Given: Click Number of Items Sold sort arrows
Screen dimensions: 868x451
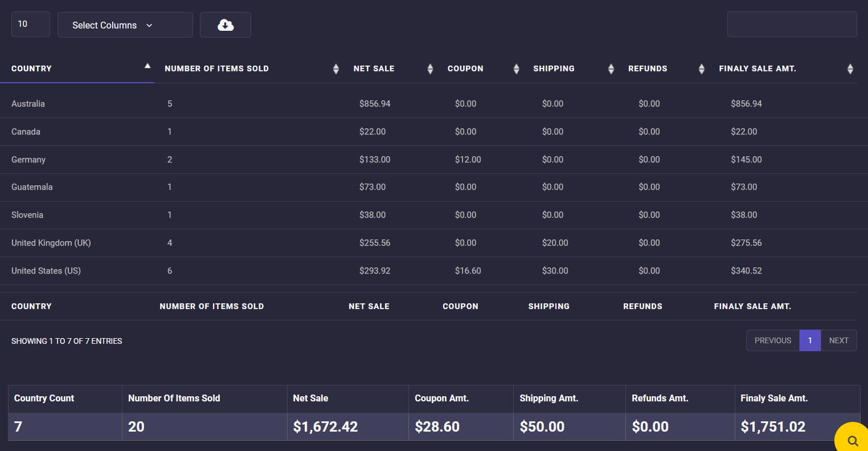Looking at the screenshot, I should pyautogui.click(x=336, y=69).
